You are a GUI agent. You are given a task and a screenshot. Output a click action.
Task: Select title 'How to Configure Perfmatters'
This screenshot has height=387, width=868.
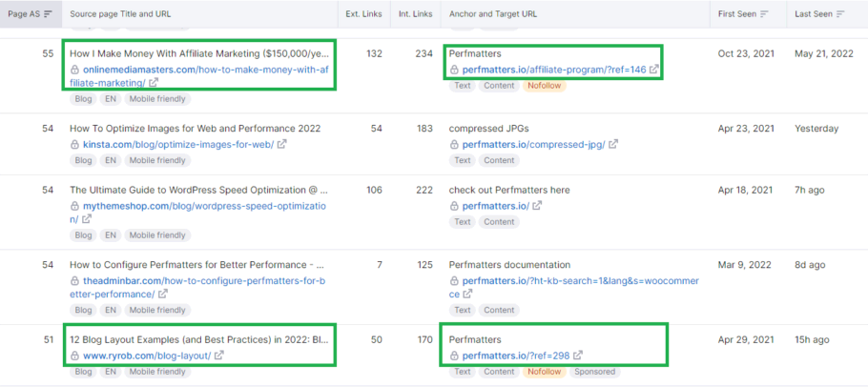(196, 265)
